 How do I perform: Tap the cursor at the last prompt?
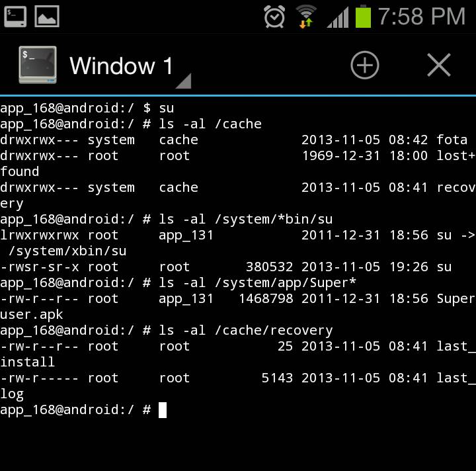[x=163, y=410]
